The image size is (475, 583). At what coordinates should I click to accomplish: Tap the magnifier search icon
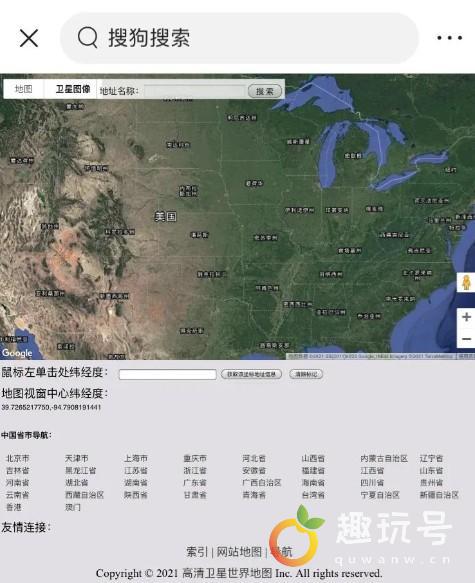click(x=88, y=38)
